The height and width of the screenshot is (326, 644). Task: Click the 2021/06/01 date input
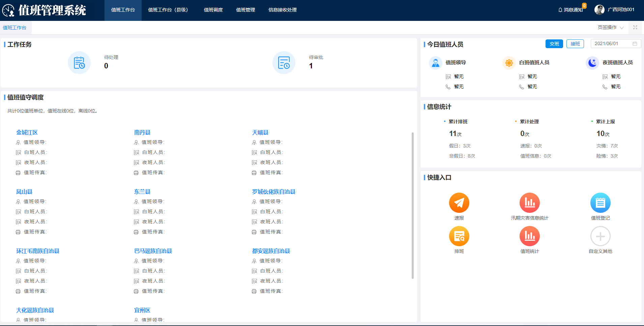tap(616, 44)
